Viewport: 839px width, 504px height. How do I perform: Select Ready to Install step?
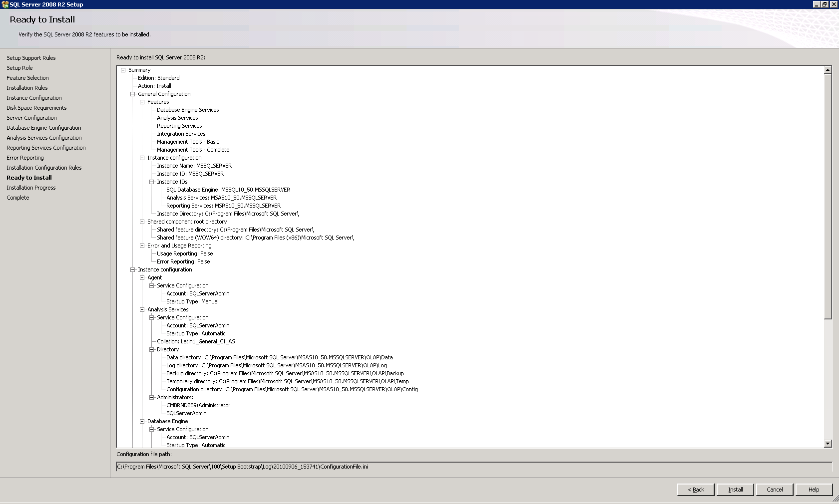click(x=29, y=178)
